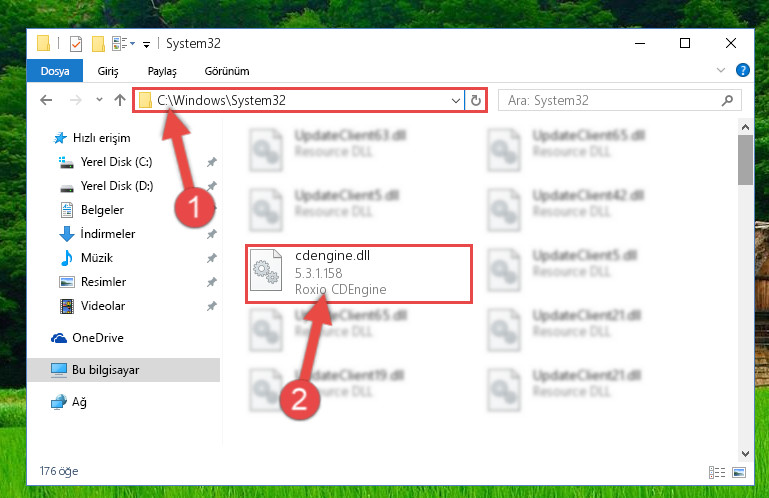Switch to details view layout icon
This screenshot has width=769, height=498.
[x=717, y=472]
